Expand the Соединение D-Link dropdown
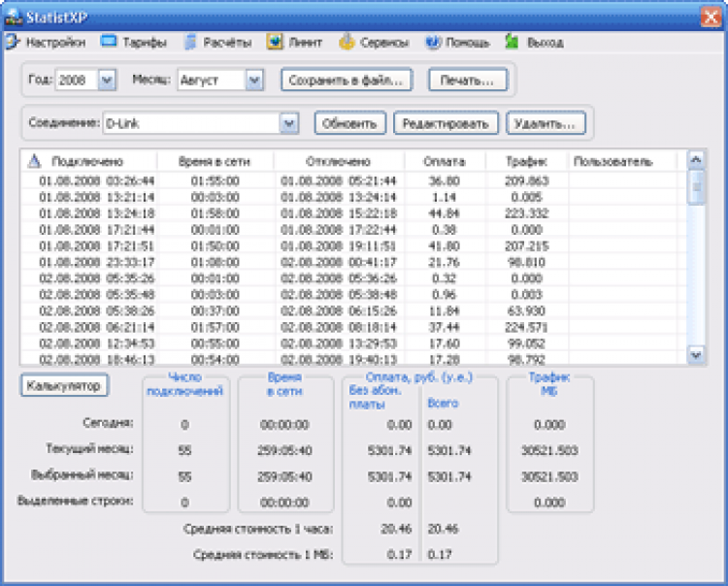 pyautogui.click(x=288, y=123)
